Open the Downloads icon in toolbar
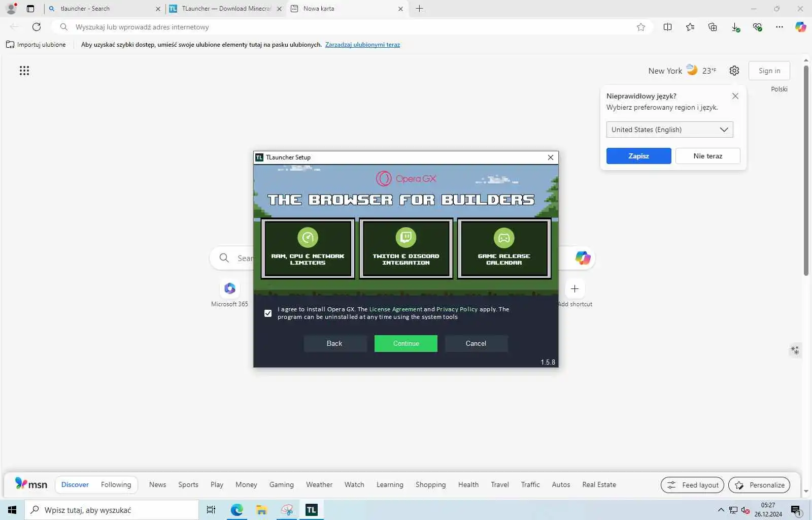This screenshot has height=520, width=812. click(x=735, y=27)
